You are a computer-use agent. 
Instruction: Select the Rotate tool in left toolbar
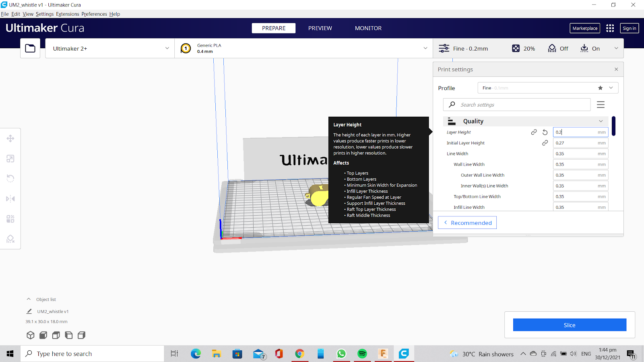pos(10,179)
